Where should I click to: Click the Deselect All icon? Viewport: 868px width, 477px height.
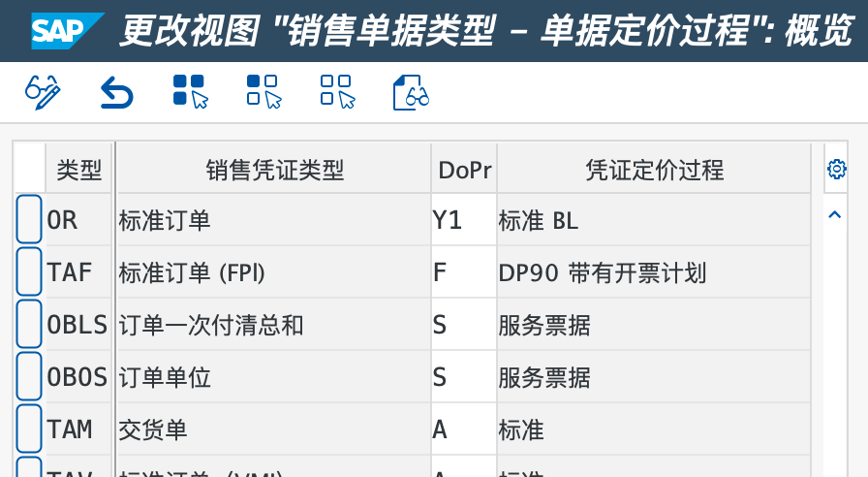[x=337, y=92]
